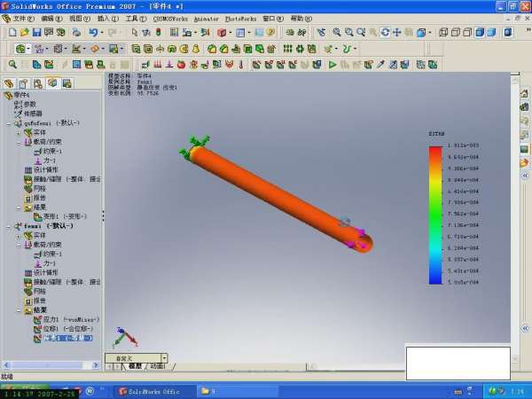The width and height of the screenshot is (532, 399).
Task: Click the New document icon
Action: pyautogui.click(x=10, y=33)
